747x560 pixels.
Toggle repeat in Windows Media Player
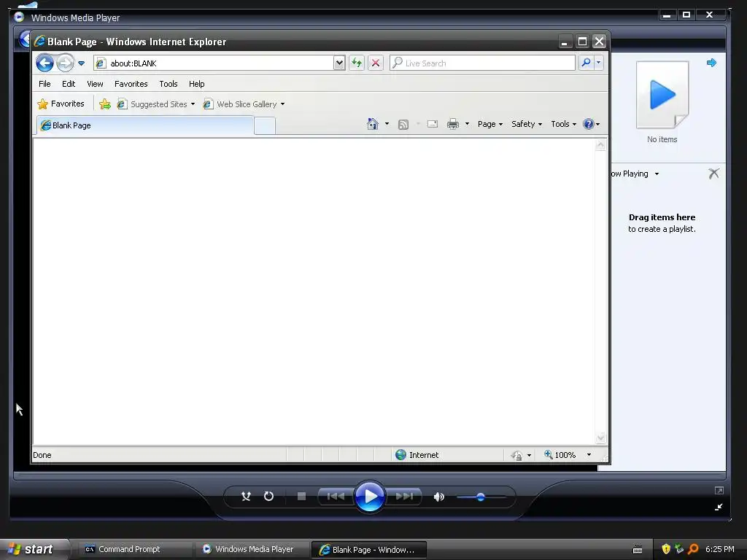click(268, 497)
